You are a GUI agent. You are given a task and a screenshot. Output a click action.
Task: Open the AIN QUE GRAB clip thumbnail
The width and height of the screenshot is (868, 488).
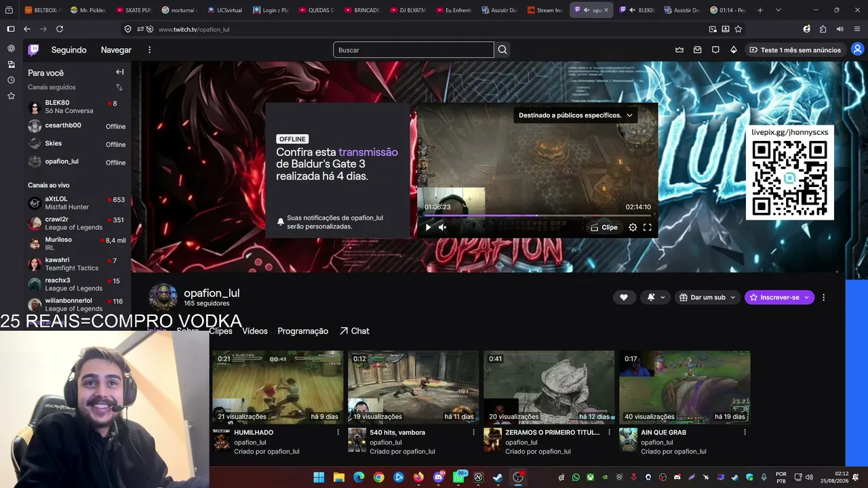click(685, 387)
